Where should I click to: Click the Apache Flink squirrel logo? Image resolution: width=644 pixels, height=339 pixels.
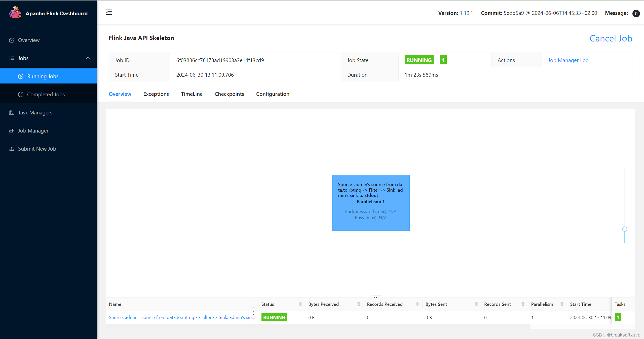[15, 13]
